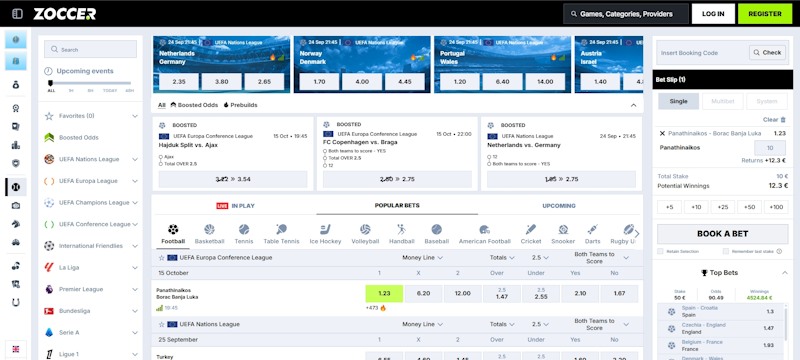Favorite UEFA Europa Conference League with star

(x=161, y=258)
